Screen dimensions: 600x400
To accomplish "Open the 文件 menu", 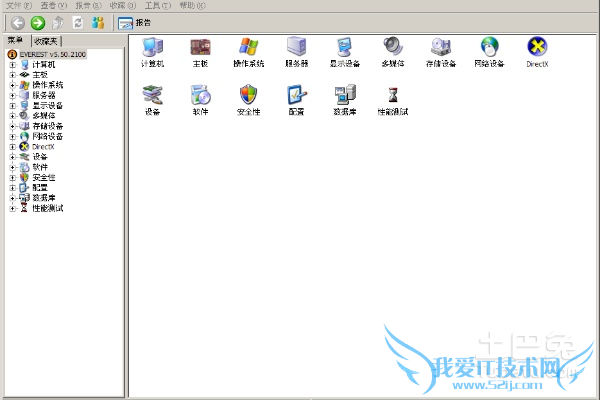I will pyautogui.click(x=19, y=5).
